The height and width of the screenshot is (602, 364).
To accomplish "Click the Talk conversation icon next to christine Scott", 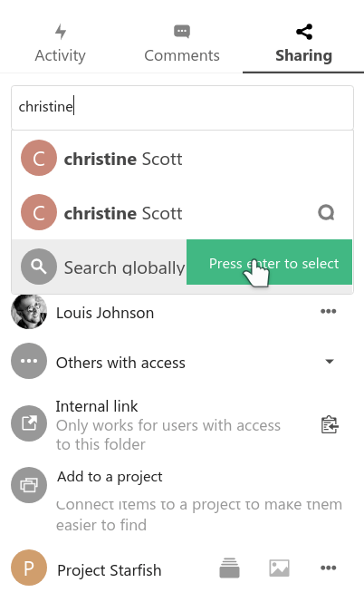I will click(x=326, y=212).
